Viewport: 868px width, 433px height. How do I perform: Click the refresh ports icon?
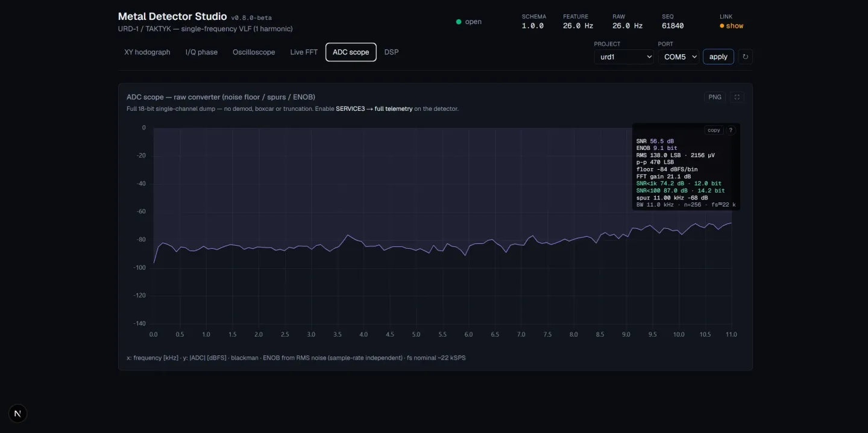pyautogui.click(x=745, y=57)
